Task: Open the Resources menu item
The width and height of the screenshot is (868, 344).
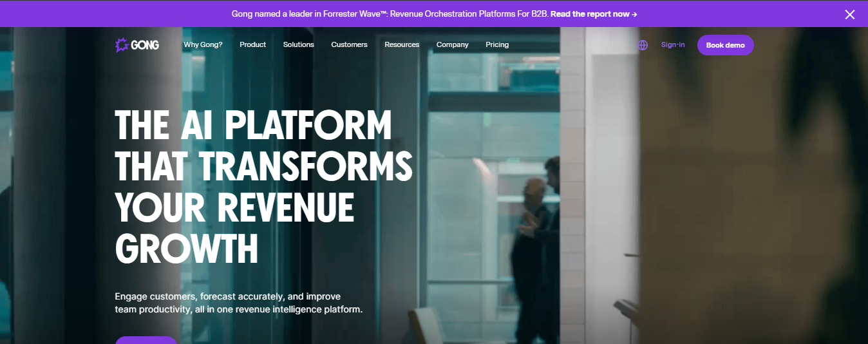Action: [x=402, y=45]
